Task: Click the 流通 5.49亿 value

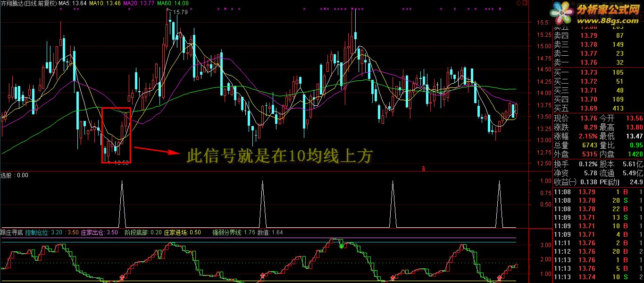Action: 633,173
